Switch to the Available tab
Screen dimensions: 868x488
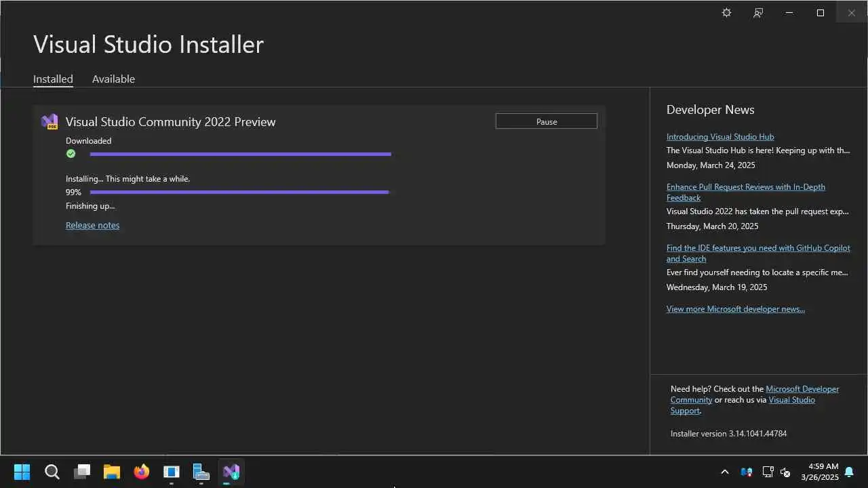(113, 79)
